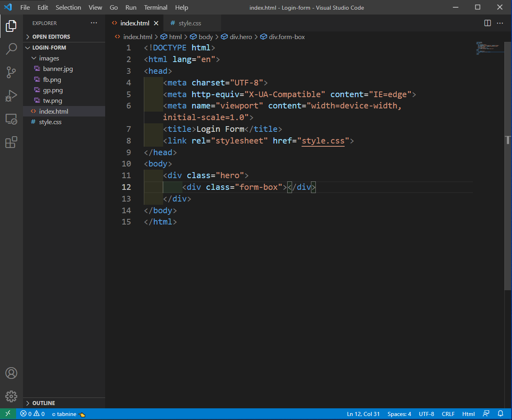Open the Run and Debug view

pos(11,96)
